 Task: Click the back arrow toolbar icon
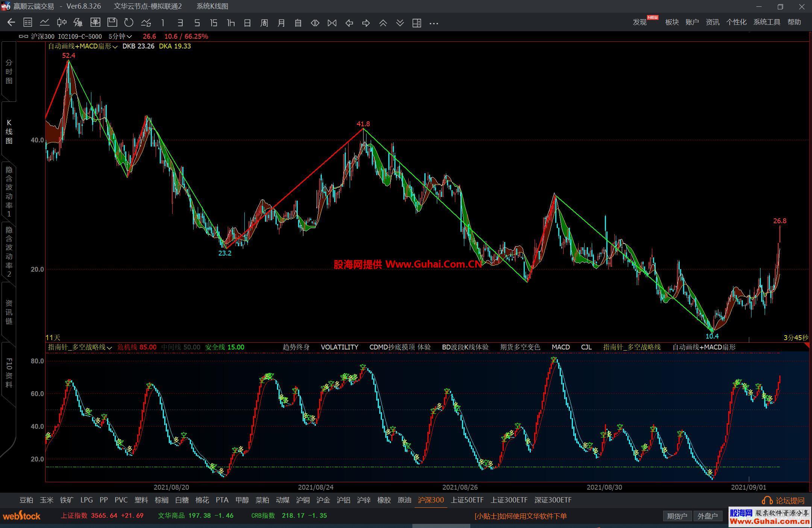click(x=11, y=23)
